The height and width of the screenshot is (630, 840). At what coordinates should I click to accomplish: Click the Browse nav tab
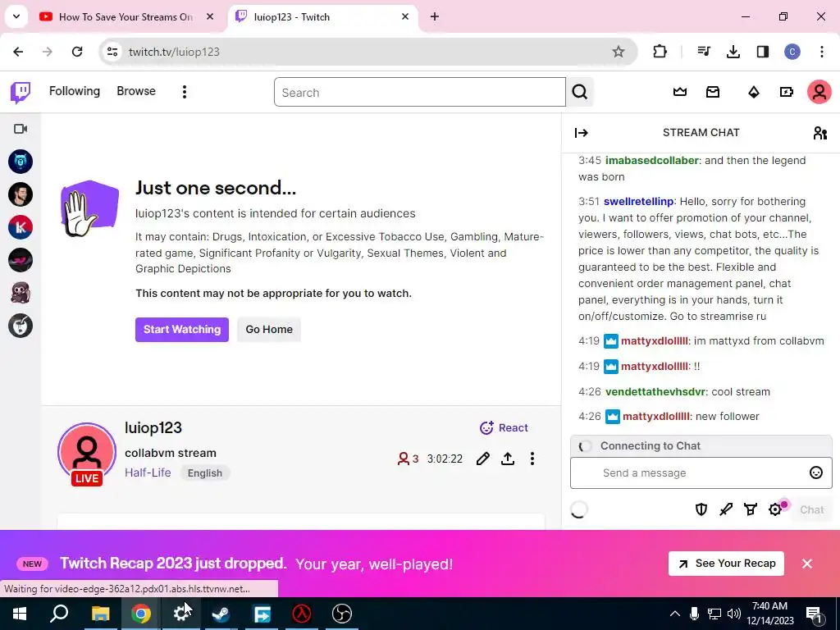pos(136,91)
